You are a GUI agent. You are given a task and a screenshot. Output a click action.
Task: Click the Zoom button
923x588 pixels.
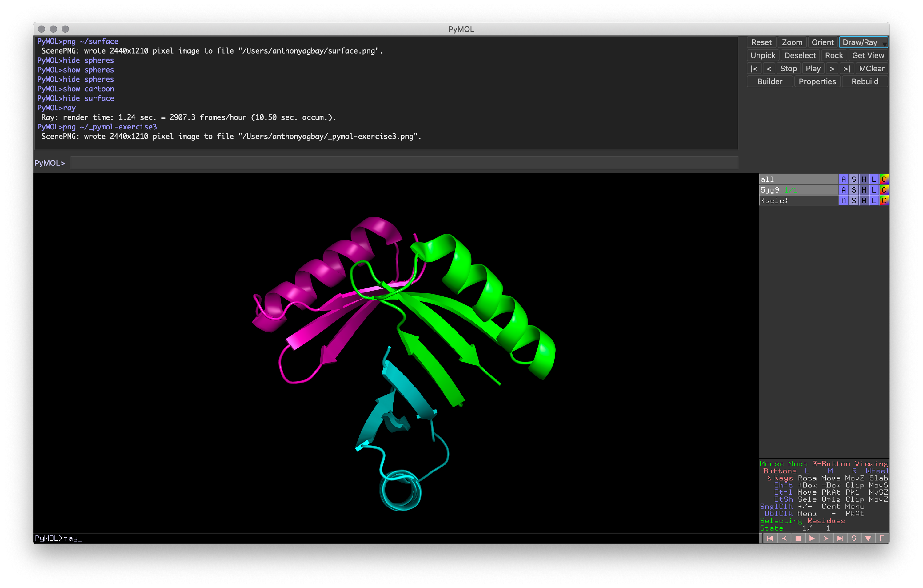pos(792,42)
